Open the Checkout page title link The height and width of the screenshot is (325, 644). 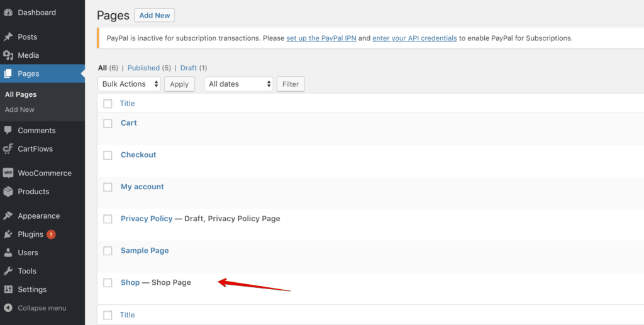click(138, 155)
